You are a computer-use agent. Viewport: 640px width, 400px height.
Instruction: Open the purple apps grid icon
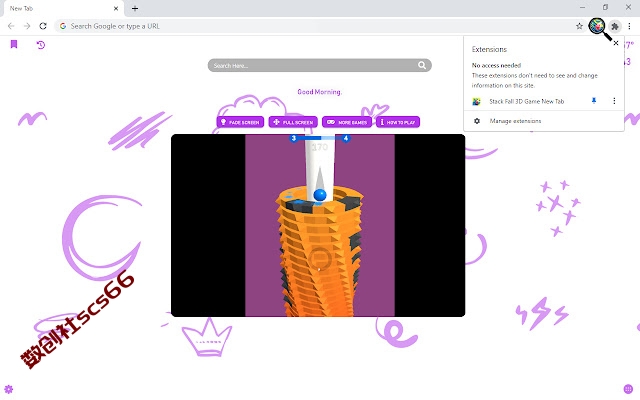pos(628,389)
